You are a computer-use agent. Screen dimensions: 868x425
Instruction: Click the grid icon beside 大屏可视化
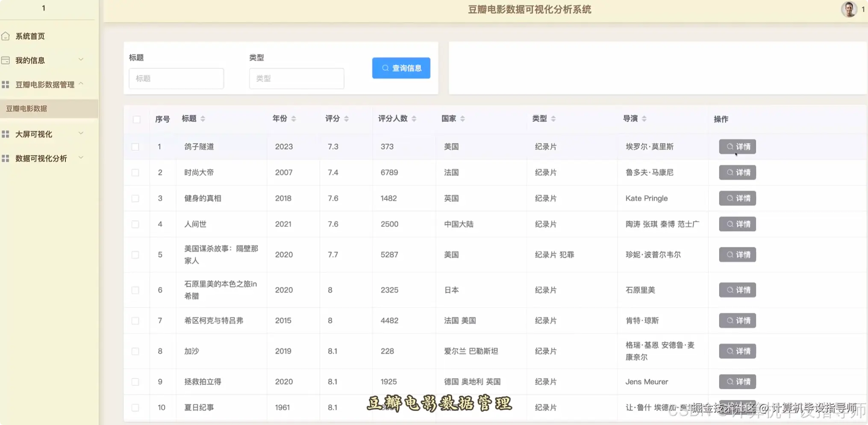coord(6,134)
